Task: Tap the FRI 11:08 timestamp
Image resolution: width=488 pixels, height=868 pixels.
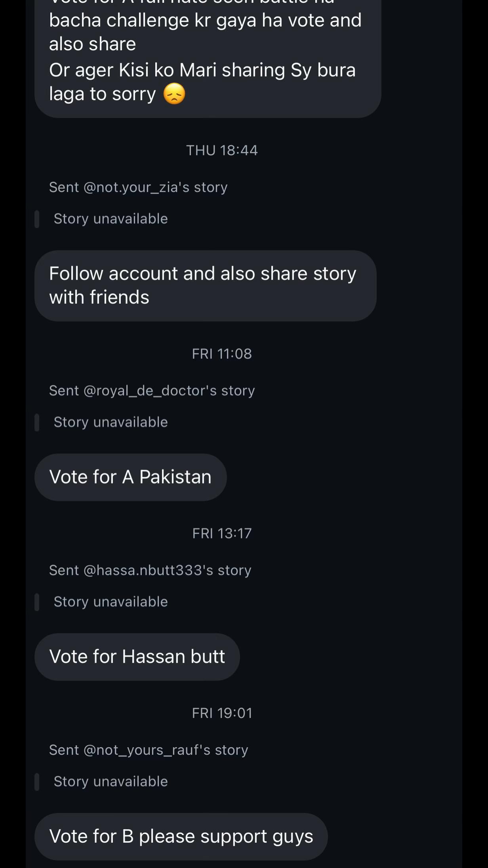Action: point(222,354)
